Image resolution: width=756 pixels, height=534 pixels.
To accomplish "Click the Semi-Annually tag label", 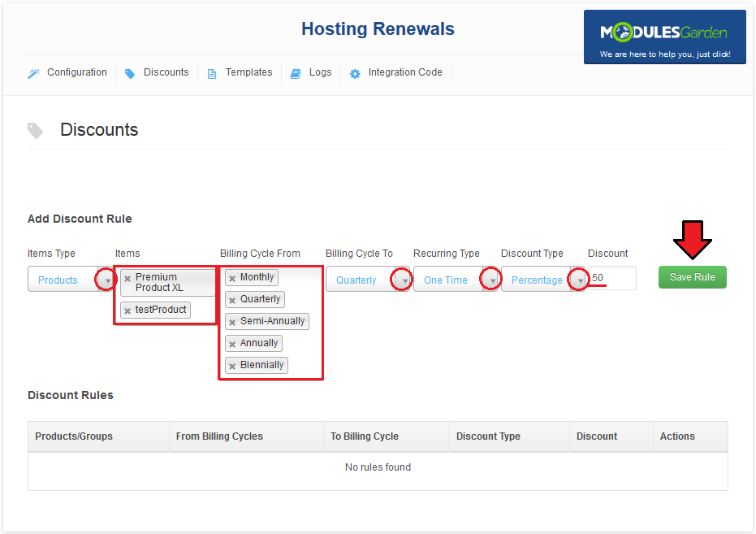I will [272, 321].
